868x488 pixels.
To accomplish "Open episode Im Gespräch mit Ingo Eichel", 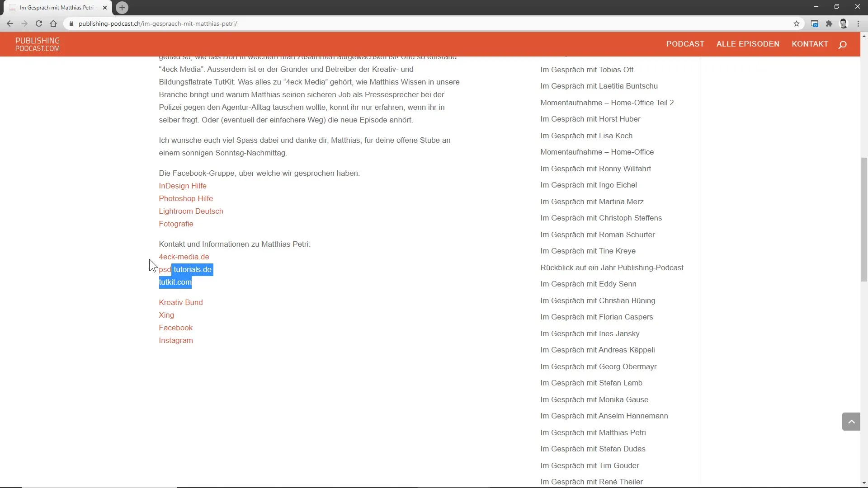I will [x=589, y=185].
